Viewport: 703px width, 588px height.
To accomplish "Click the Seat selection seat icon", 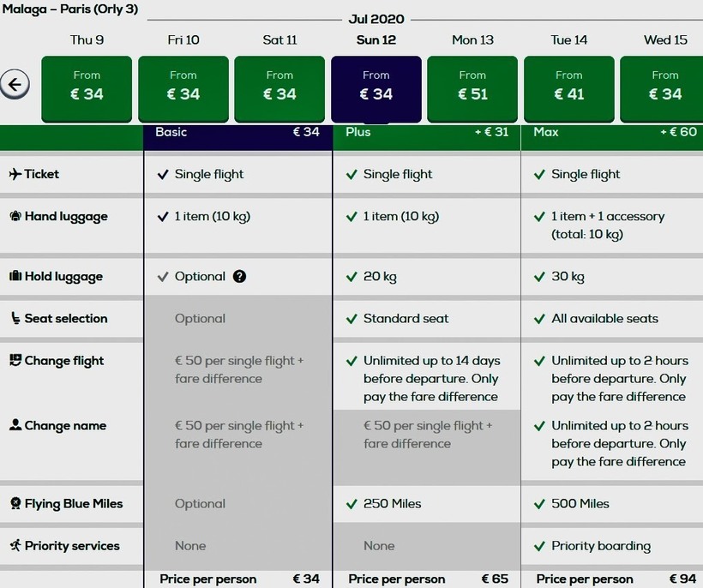I will [15, 318].
